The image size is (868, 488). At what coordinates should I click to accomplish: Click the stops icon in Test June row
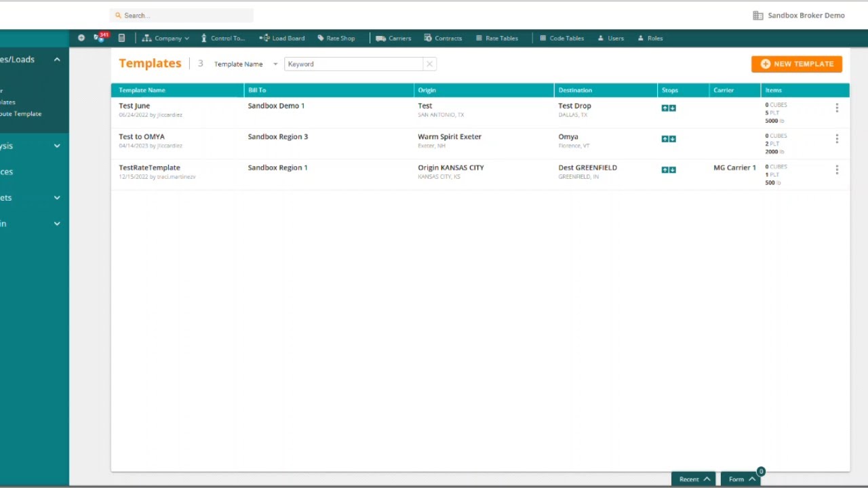tap(669, 108)
